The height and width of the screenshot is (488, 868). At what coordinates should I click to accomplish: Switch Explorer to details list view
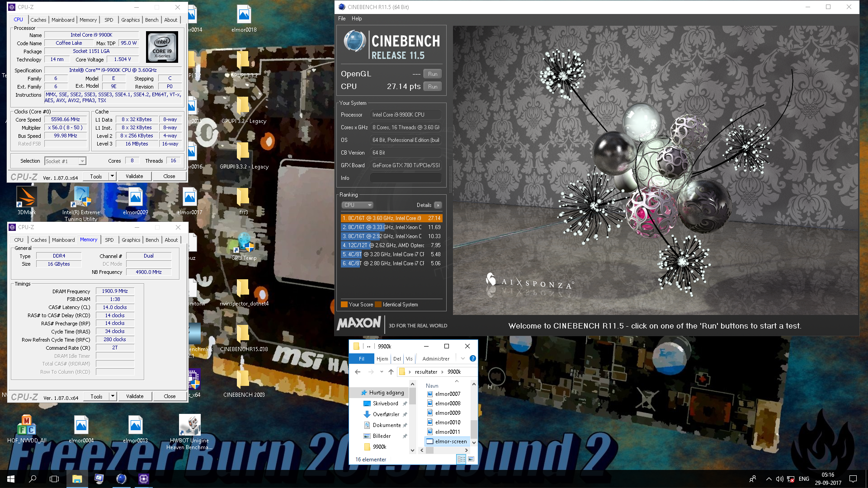461,459
